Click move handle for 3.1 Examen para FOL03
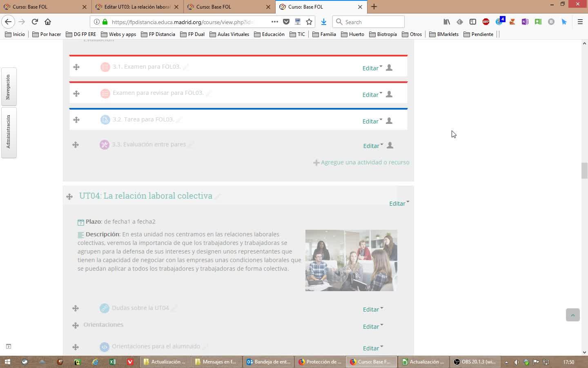The height and width of the screenshot is (368, 588). tap(76, 67)
